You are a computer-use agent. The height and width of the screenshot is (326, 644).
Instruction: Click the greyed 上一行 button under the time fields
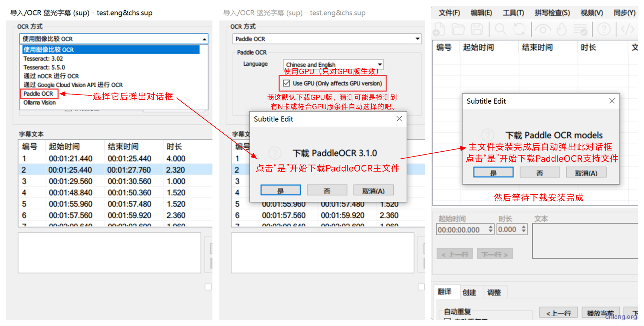pos(455,254)
